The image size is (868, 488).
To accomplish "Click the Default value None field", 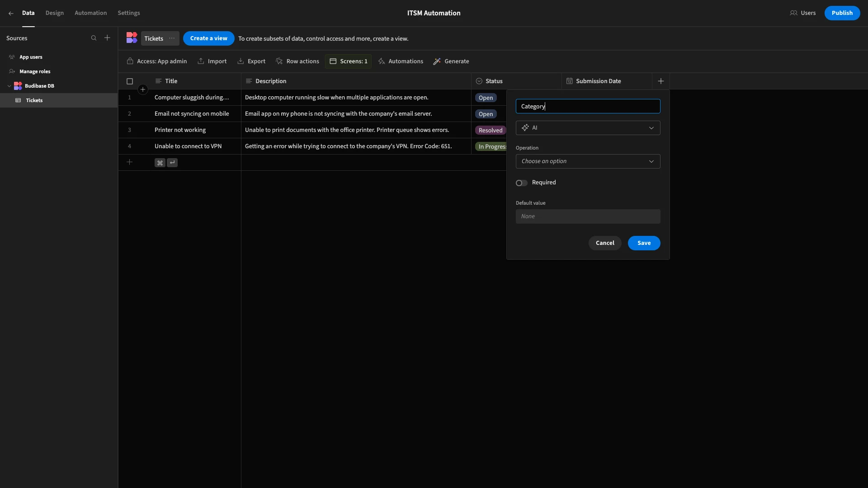I will pyautogui.click(x=588, y=216).
